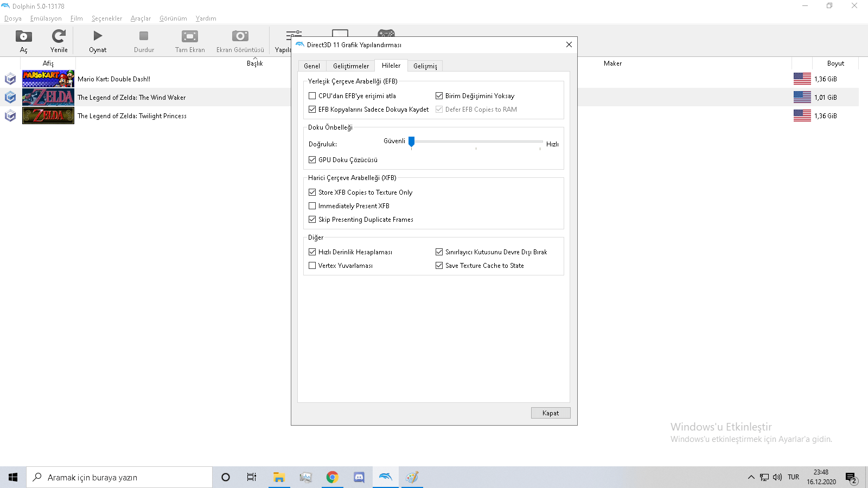
Task: Open Cortana circle icon on taskbar
Action: tap(226, 477)
